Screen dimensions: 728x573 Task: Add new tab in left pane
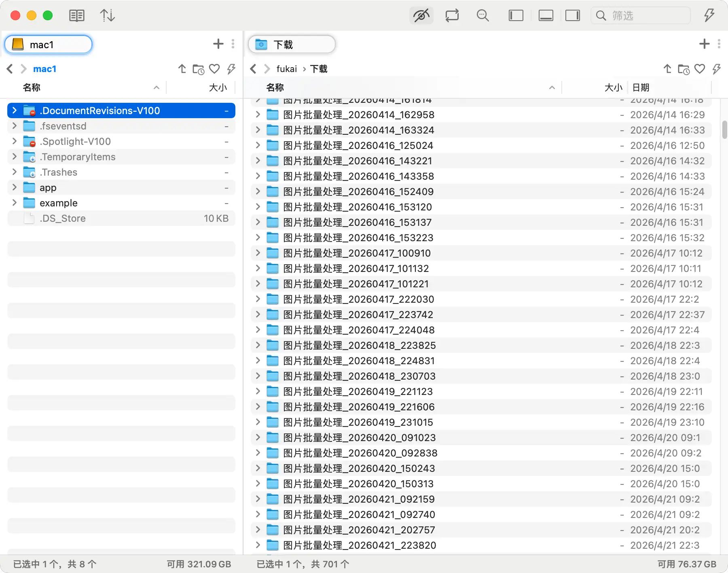218,44
